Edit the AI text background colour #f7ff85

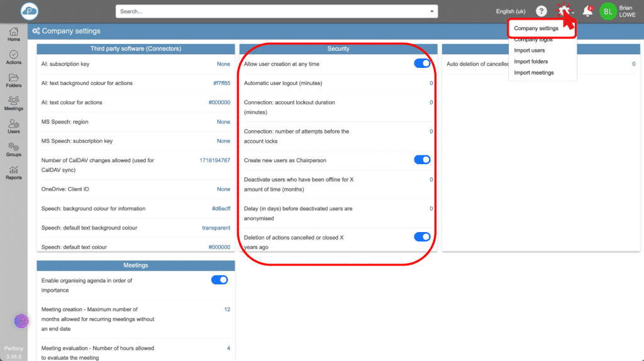(221, 83)
